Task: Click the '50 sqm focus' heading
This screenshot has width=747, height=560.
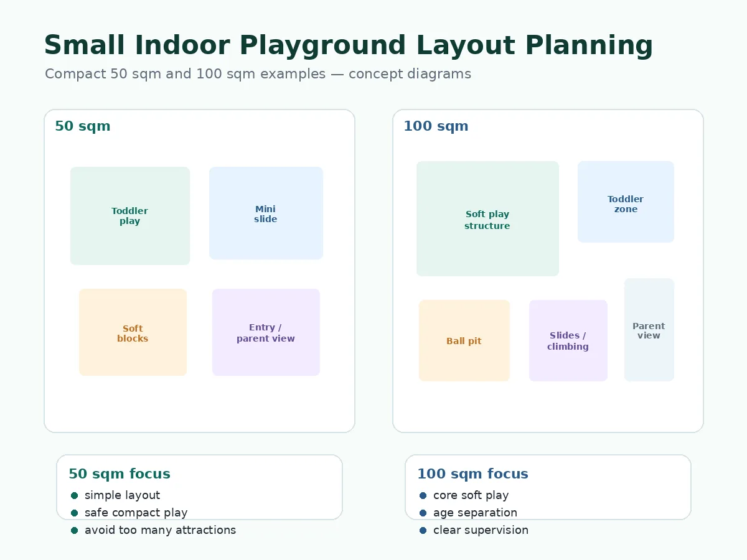Action: [120, 474]
